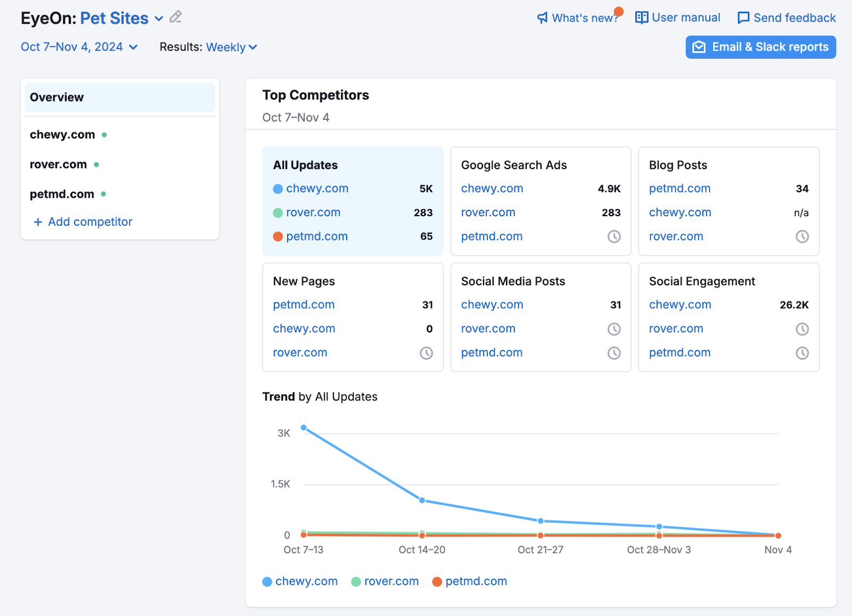
Task: Click the clock icon beside rover.com New Pages
Action: (426, 352)
